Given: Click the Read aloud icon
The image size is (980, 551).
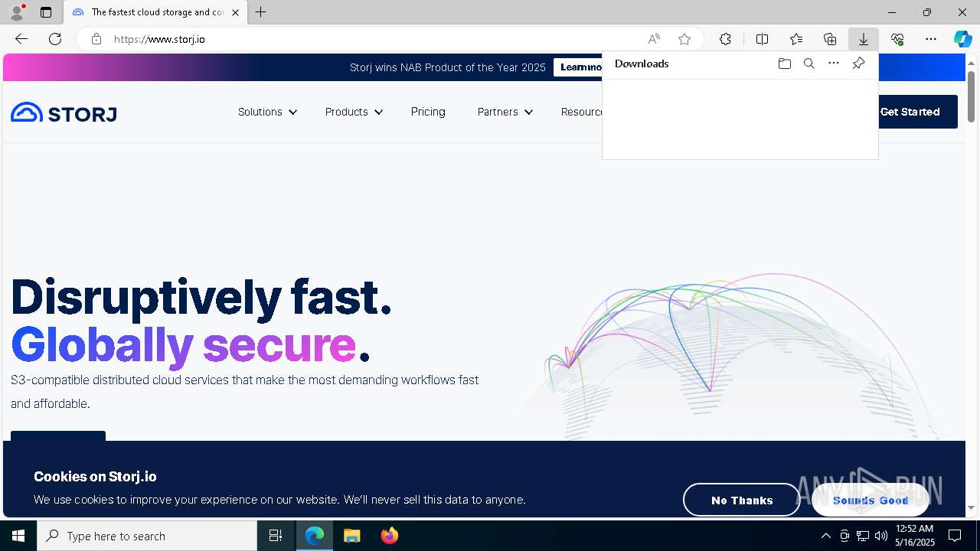Looking at the screenshot, I should [x=654, y=39].
